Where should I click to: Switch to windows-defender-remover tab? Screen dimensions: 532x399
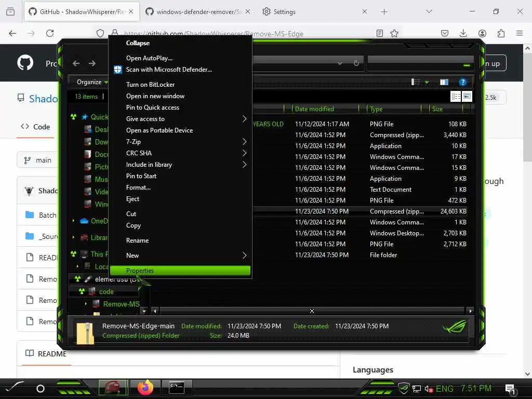[x=197, y=12]
